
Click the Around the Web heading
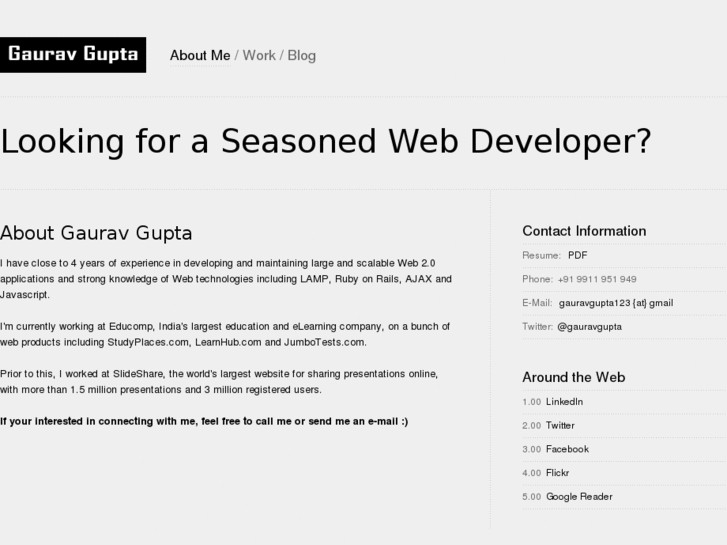[x=573, y=377]
